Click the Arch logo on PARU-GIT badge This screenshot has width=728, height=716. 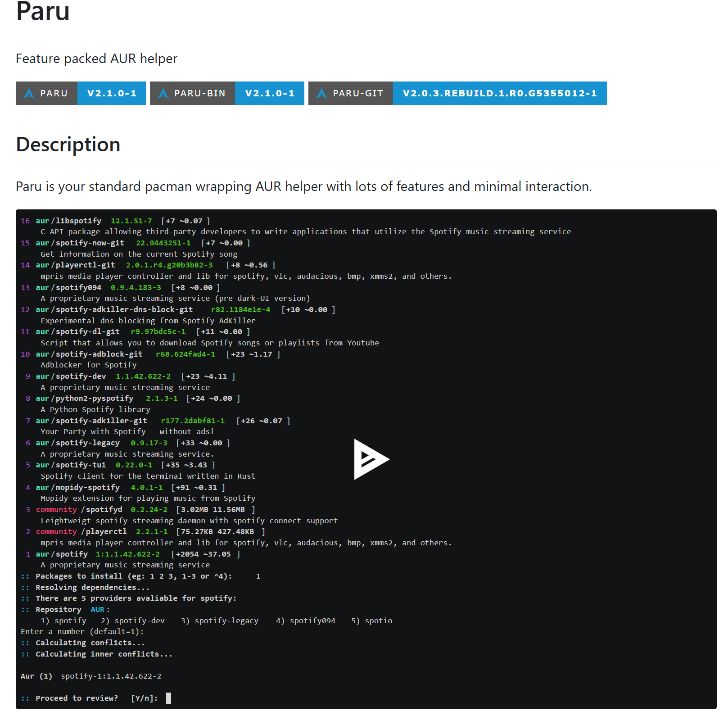322,93
